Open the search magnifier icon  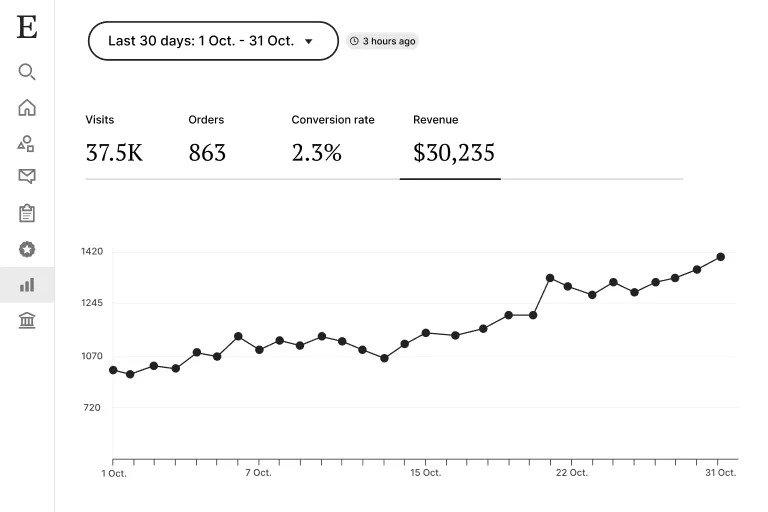tap(27, 72)
